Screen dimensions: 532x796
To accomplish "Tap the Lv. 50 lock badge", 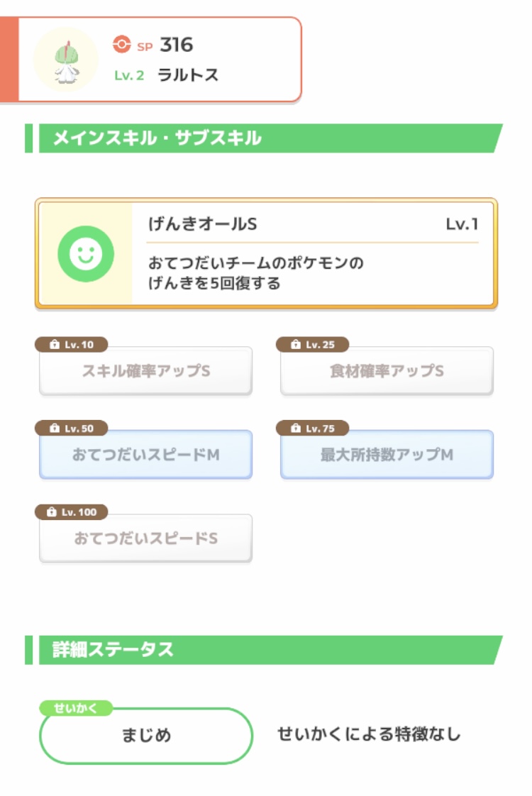I will pos(72,429).
